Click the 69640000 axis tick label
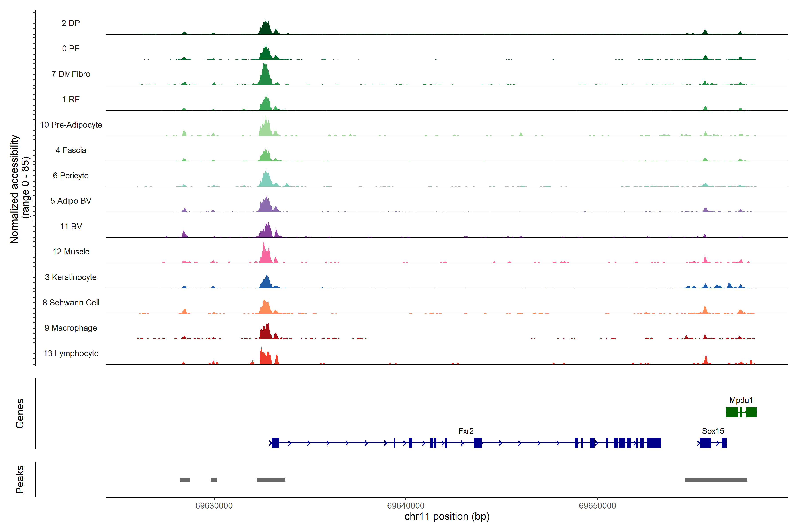This screenshot has width=798, height=532. click(405, 506)
